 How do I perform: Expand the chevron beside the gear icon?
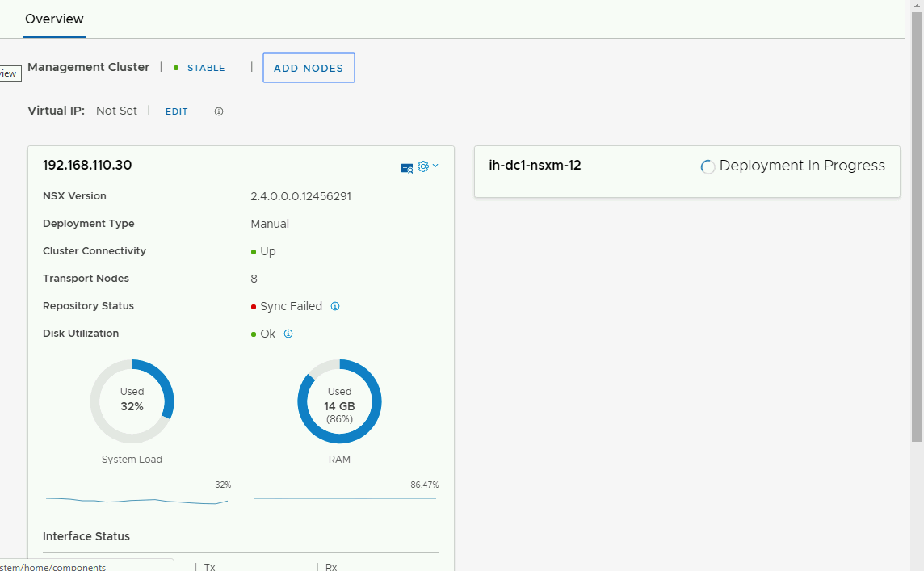point(435,166)
